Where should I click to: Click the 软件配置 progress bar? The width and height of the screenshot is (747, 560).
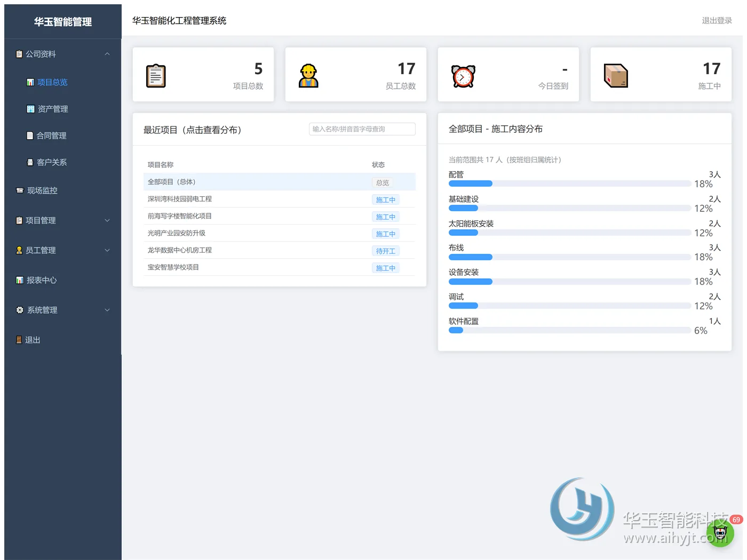570,330
